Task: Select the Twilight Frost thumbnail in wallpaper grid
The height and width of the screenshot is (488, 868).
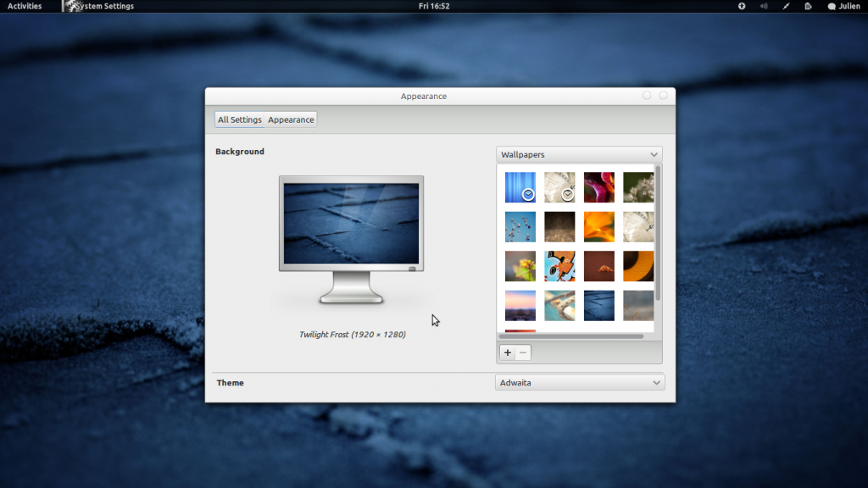Action: (598, 305)
